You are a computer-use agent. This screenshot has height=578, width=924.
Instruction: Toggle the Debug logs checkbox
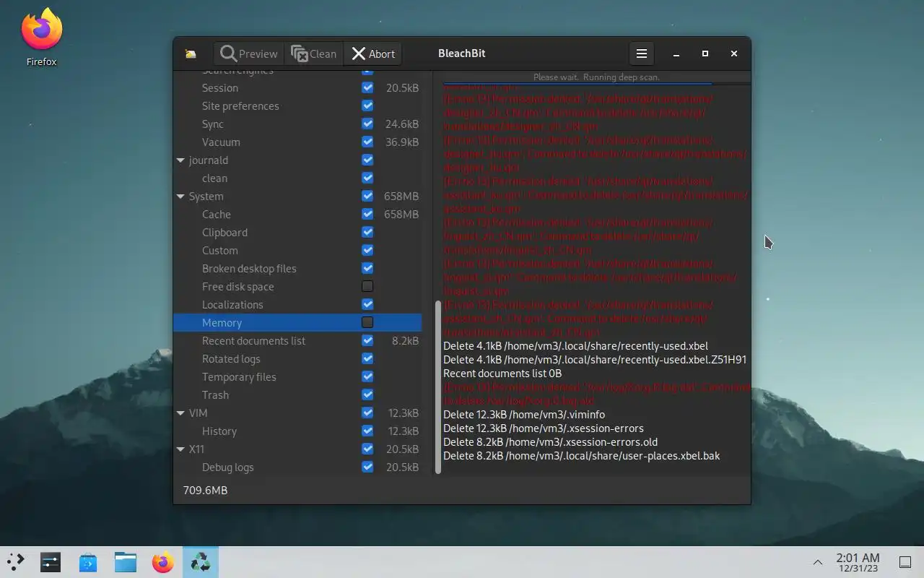coord(367,467)
